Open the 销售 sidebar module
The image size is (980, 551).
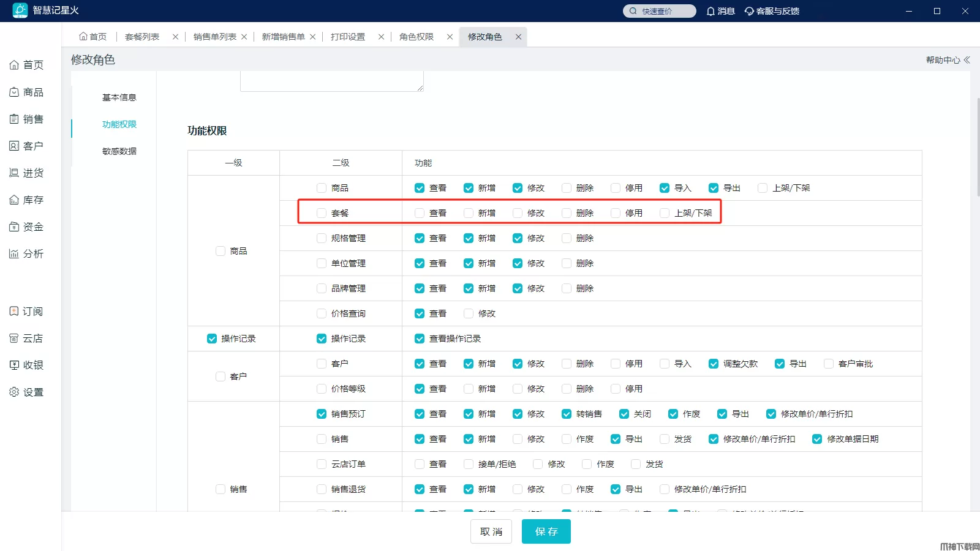pyautogui.click(x=26, y=119)
